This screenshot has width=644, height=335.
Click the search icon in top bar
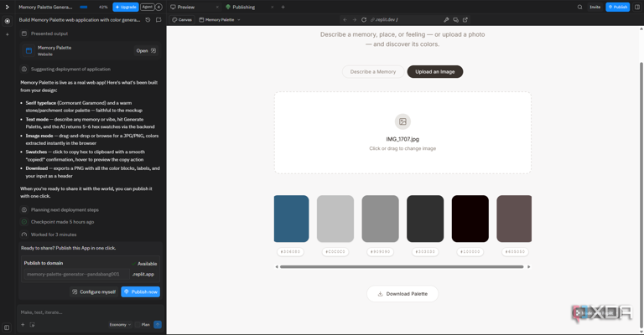pos(579,7)
